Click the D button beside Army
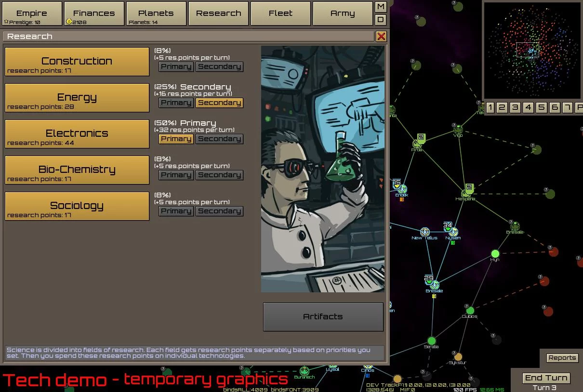The height and width of the screenshot is (392, 583). coord(381,20)
